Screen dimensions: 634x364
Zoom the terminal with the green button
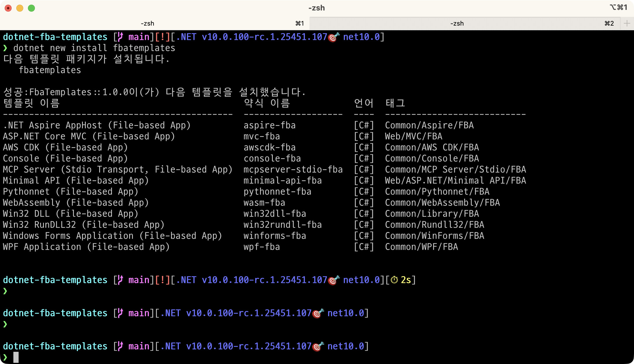tap(31, 8)
